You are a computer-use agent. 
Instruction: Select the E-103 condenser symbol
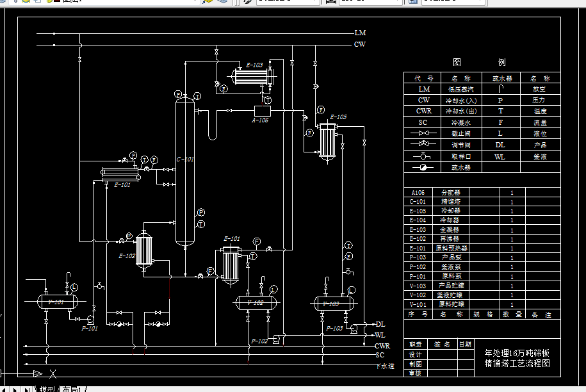252,78
